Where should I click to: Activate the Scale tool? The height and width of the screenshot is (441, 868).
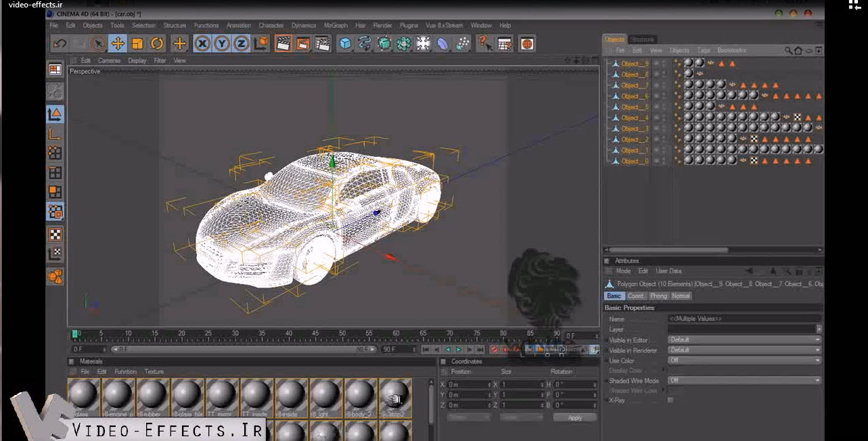(x=137, y=44)
